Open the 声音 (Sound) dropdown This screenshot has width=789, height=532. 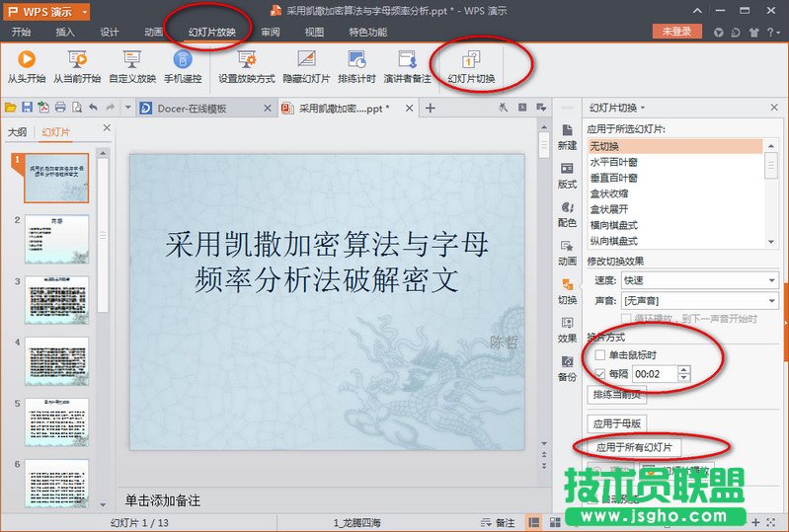click(x=771, y=301)
